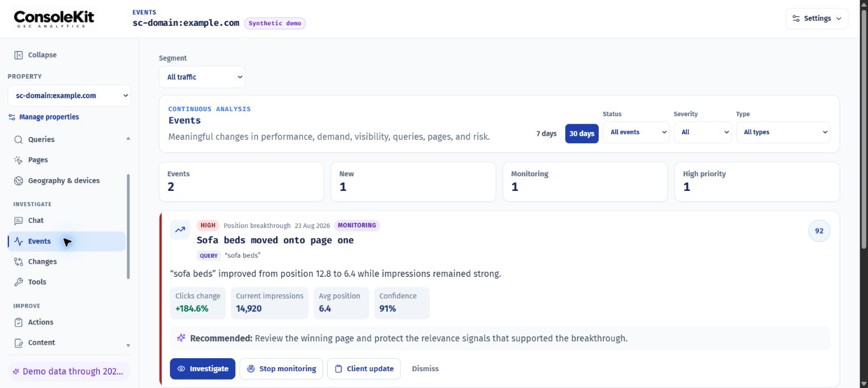
Task: Click the QUERY tag label
Action: pos(209,256)
